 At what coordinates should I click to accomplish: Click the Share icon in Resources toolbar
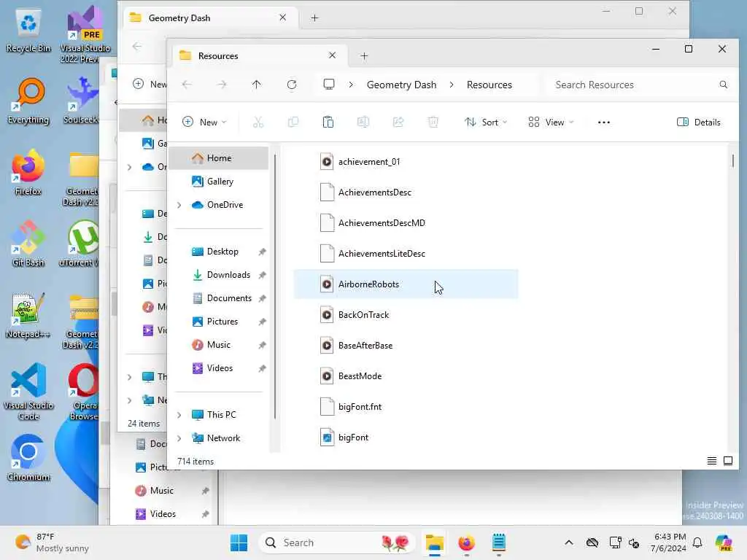(x=398, y=122)
